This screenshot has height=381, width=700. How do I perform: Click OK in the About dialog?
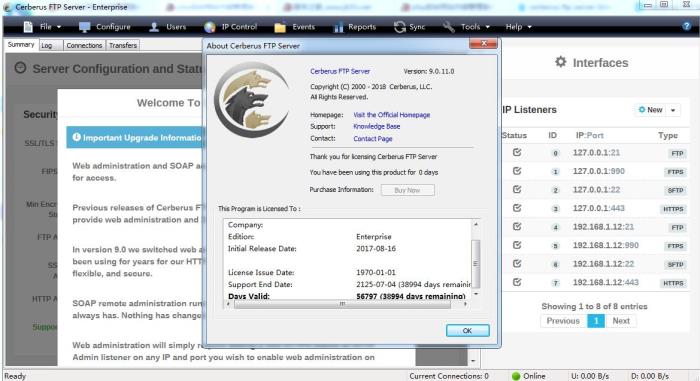tap(467, 331)
